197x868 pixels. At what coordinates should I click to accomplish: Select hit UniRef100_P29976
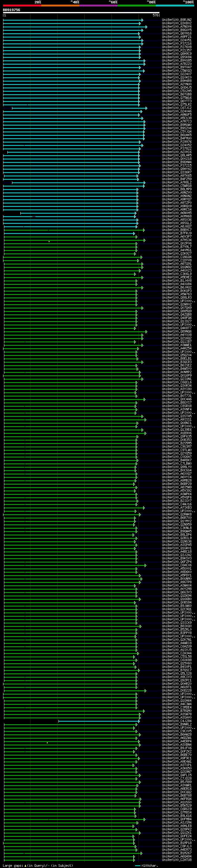(177, 142)
